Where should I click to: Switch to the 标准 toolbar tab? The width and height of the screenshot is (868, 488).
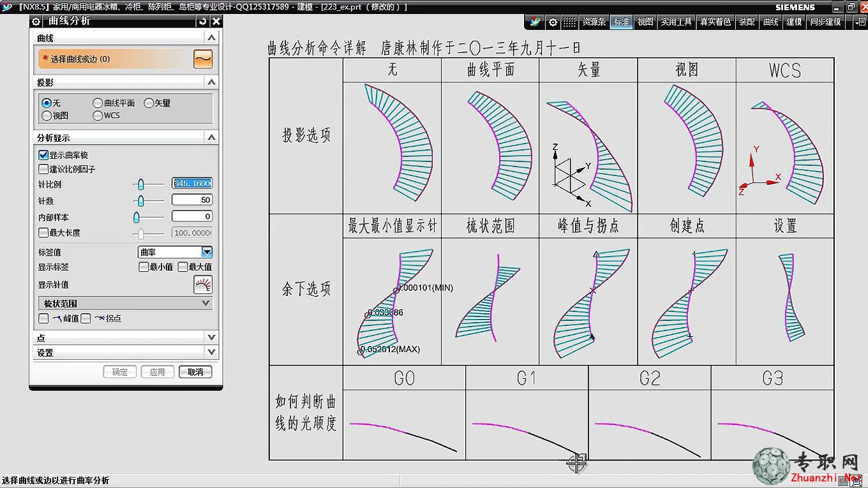[x=622, y=22]
